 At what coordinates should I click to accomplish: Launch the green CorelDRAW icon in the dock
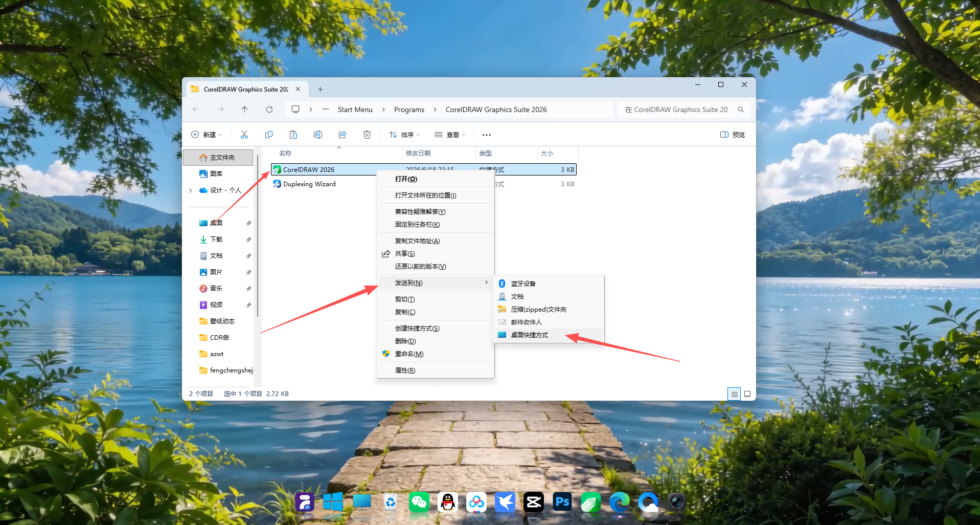pos(591,502)
